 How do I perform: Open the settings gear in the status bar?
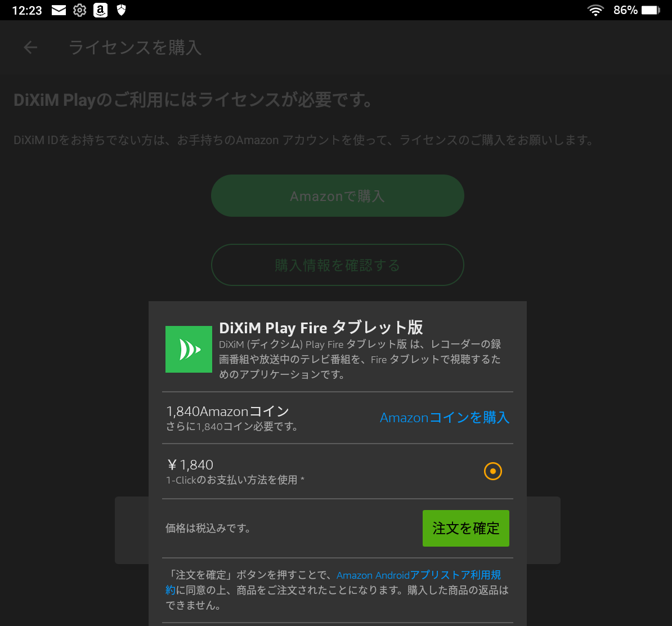pyautogui.click(x=79, y=10)
